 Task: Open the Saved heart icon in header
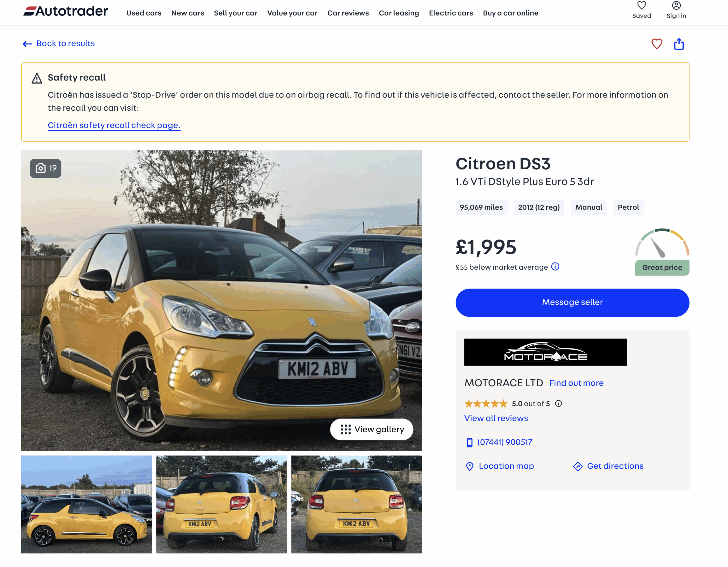point(641,6)
